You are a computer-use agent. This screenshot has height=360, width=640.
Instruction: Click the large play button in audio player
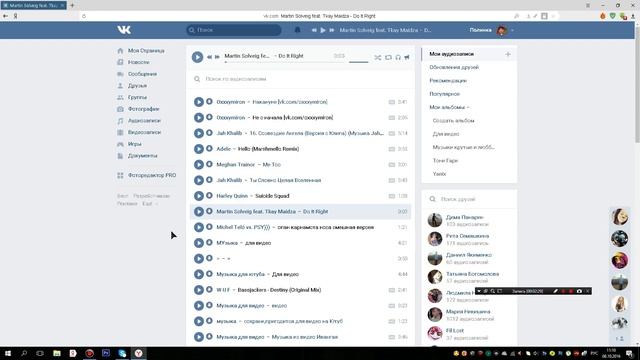click(x=197, y=57)
